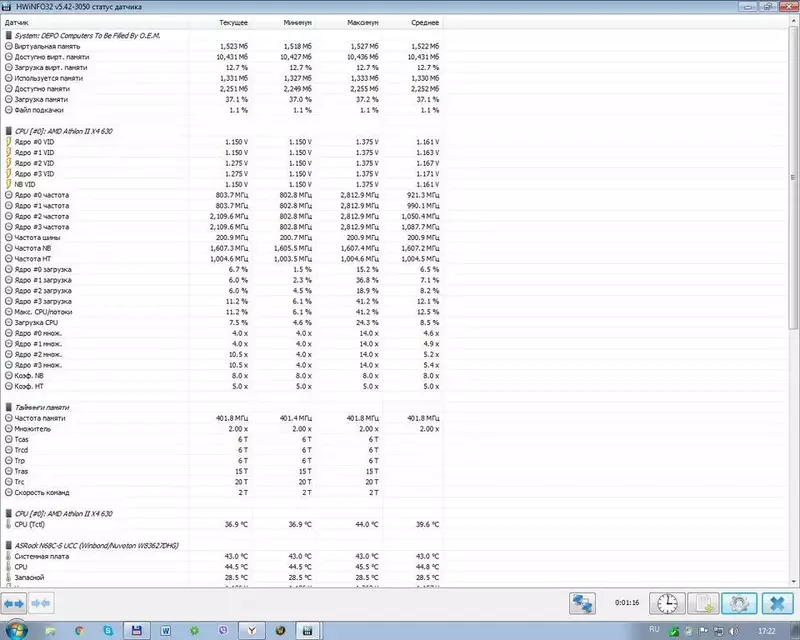Click the Датчик column header
Viewport: 800px width, 640px height.
[95, 22]
